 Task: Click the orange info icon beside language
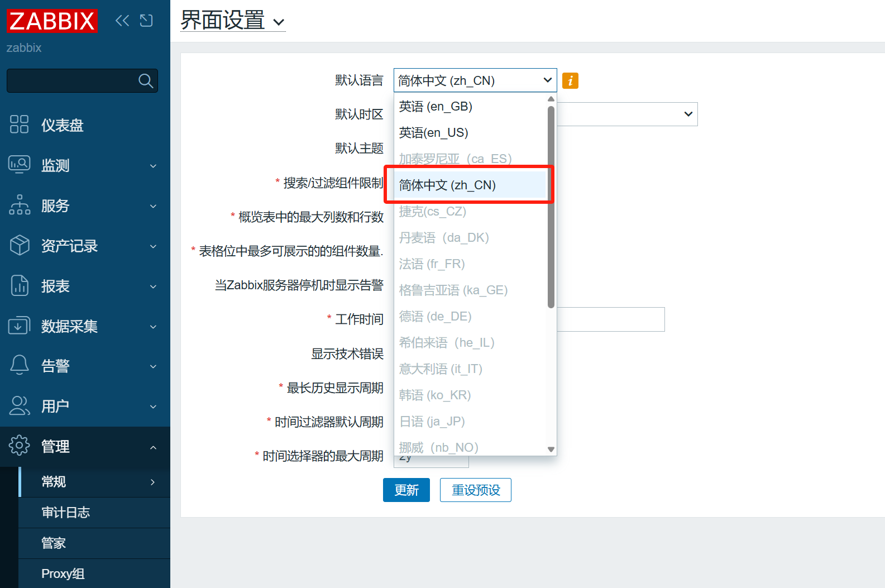click(x=570, y=81)
